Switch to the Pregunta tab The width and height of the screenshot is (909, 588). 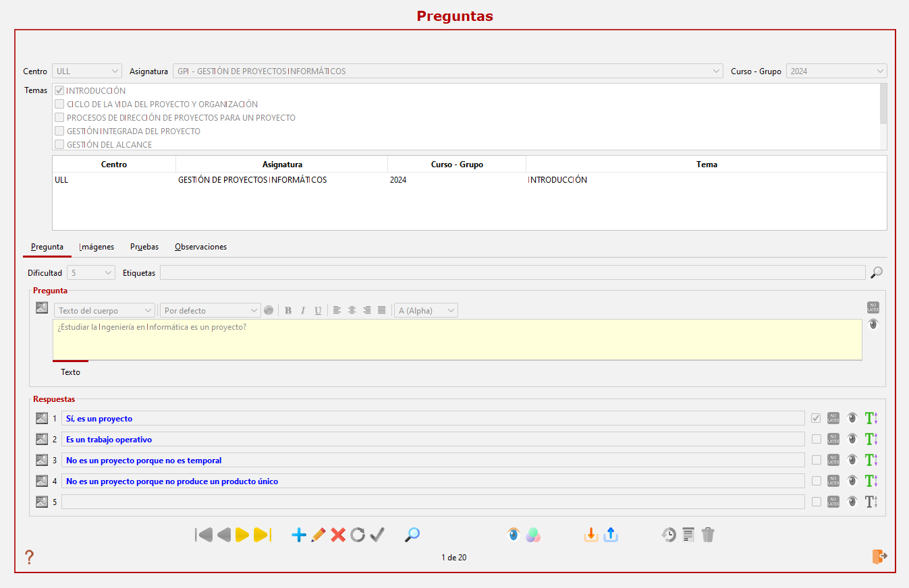(47, 247)
